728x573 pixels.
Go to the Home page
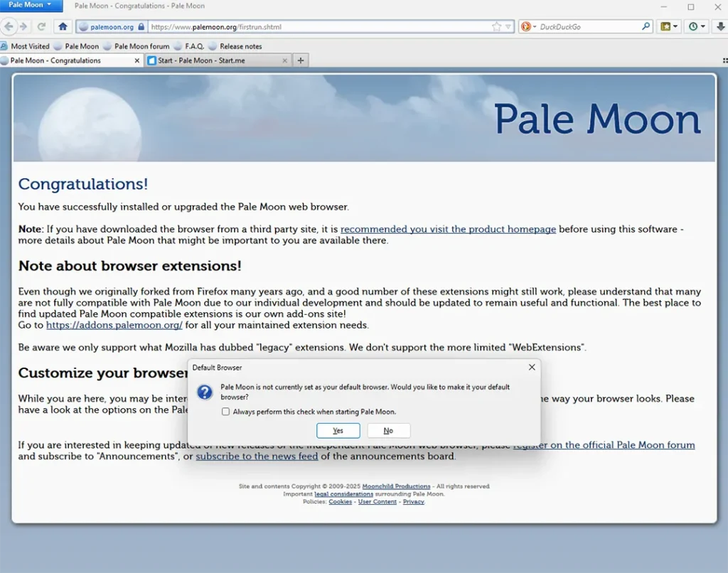[x=63, y=26]
